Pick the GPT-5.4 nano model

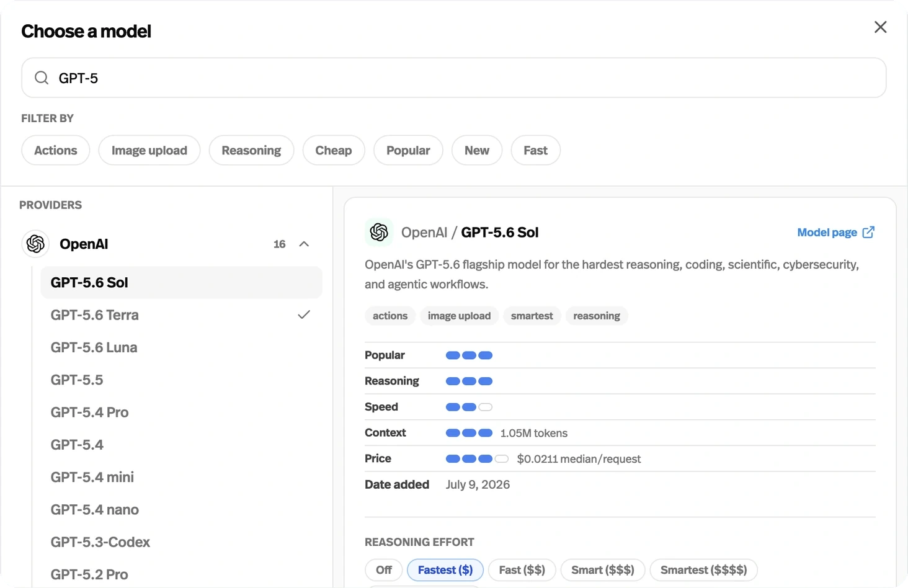(x=182, y=509)
